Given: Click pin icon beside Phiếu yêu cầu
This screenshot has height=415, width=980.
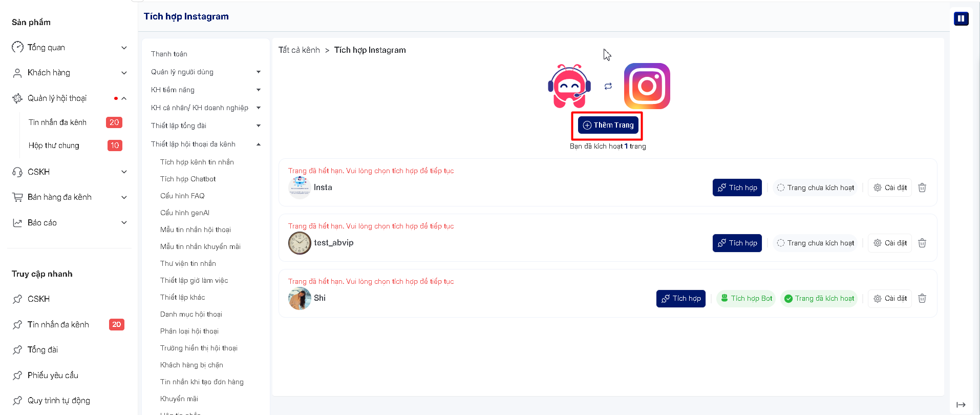Looking at the screenshot, I should 17,376.
